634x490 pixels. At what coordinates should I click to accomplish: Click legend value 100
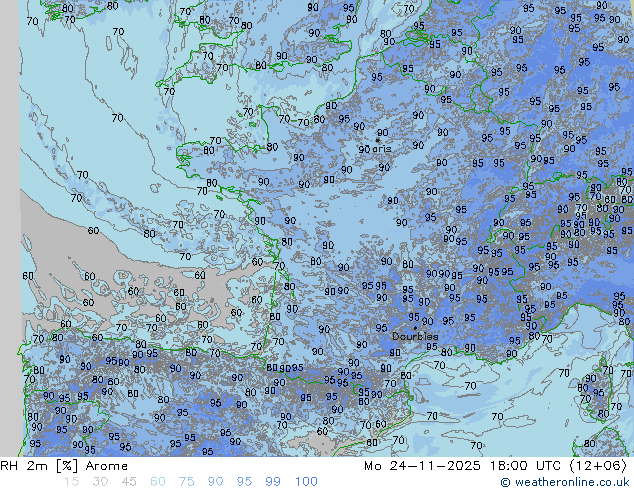[x=306, y=482]
